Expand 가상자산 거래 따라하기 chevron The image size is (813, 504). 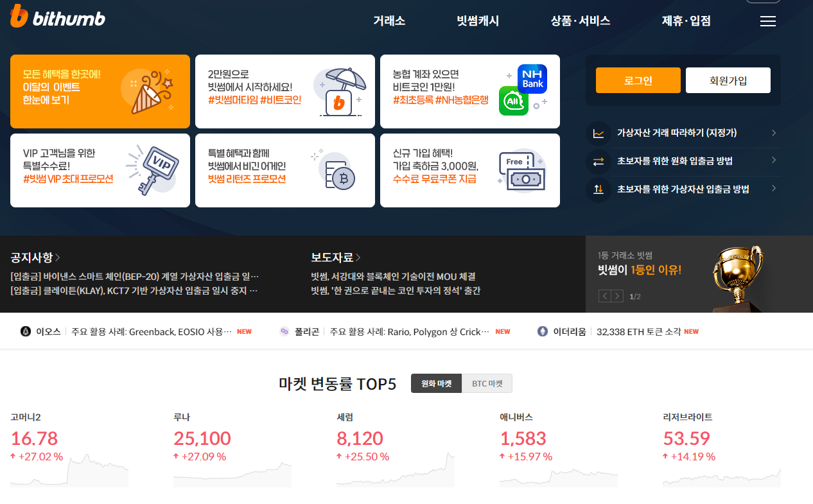(774, 133)
